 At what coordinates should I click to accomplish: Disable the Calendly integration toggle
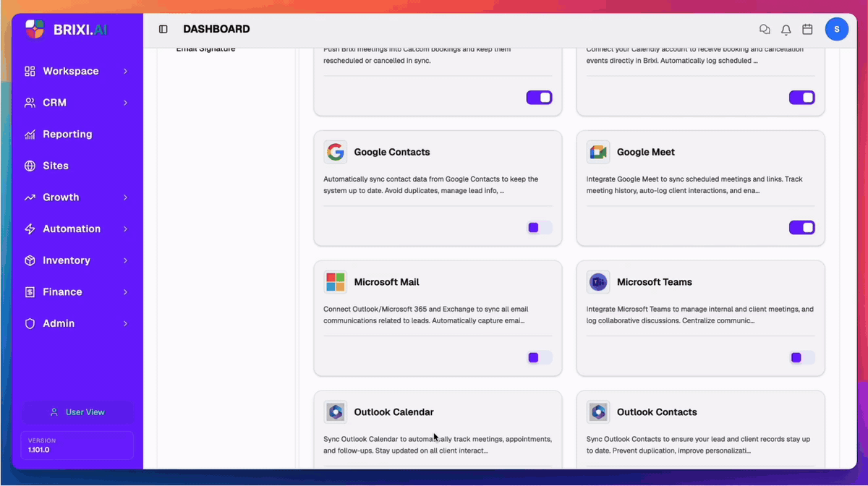[802, 98]
